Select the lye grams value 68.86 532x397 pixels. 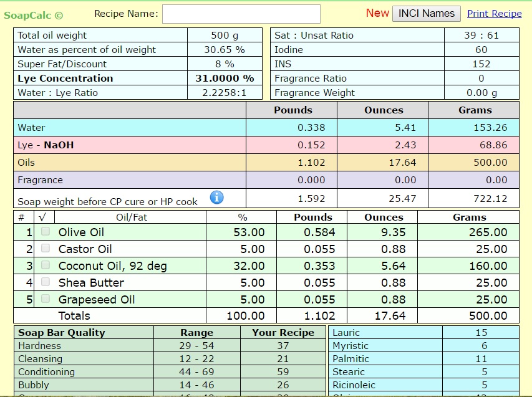pyautogui.click(x=493, y=145)
